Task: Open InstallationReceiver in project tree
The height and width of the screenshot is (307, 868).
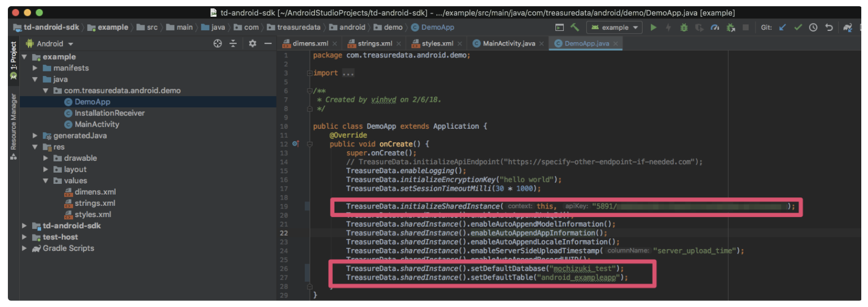Action: coord(109,113)
